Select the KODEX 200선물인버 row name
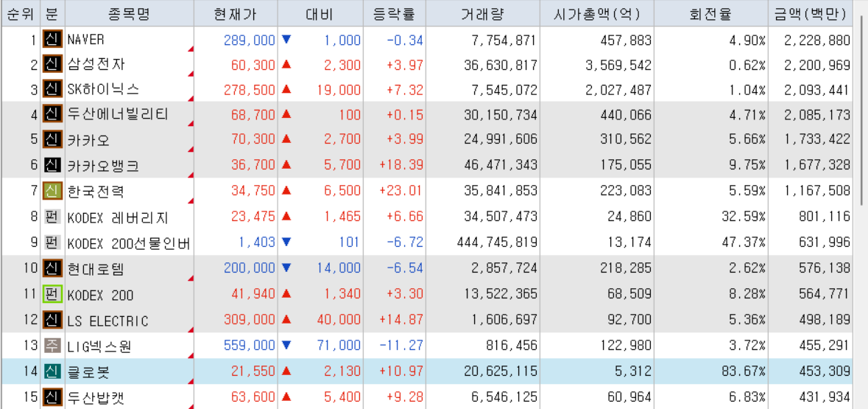The width and height of the screenshot is (868, 409). [128, 242]
